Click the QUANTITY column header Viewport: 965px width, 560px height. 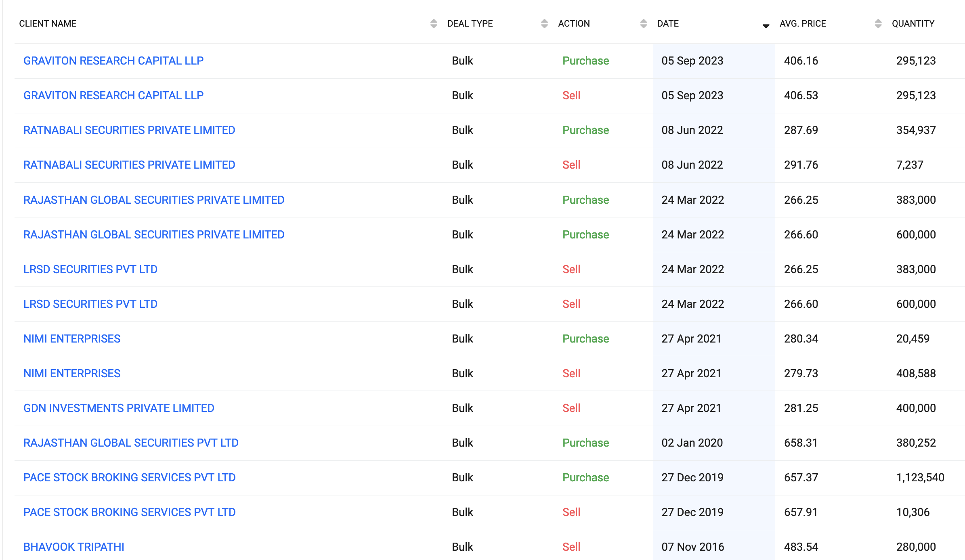[913, 24]
